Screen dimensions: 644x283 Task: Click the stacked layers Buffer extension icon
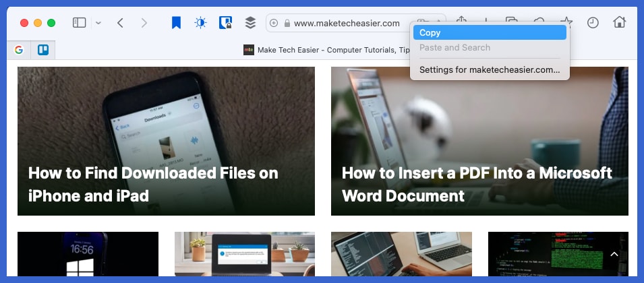pos(250,22)
